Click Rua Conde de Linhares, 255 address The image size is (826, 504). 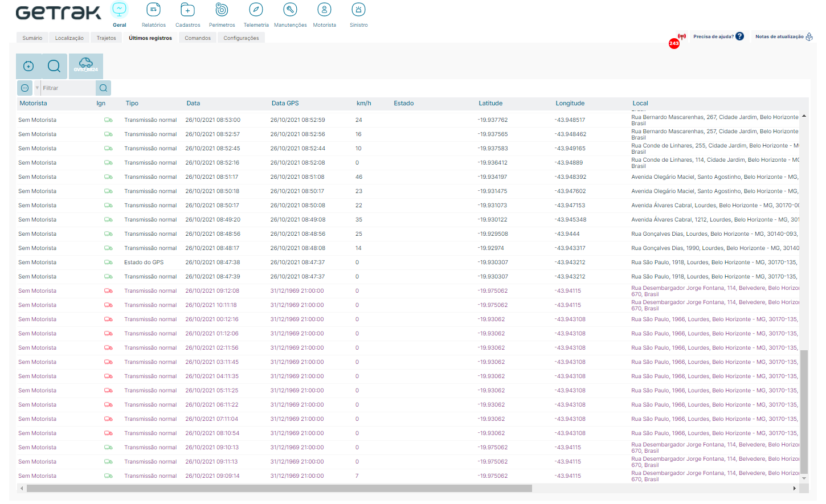[715, 149]
